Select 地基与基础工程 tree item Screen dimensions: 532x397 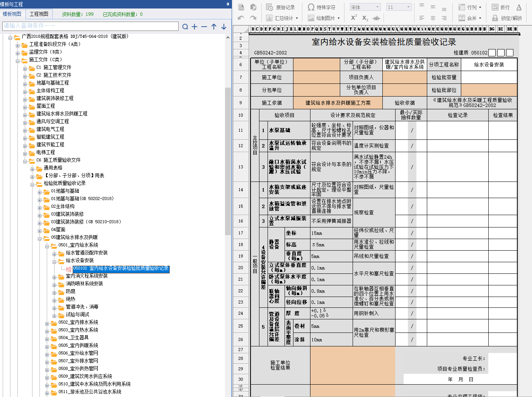pos(53,83)
